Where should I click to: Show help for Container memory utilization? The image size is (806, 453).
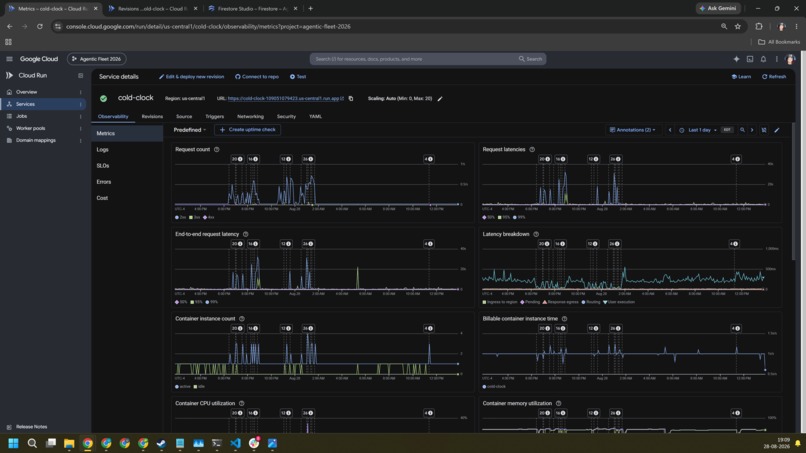(x=558, y=403)
